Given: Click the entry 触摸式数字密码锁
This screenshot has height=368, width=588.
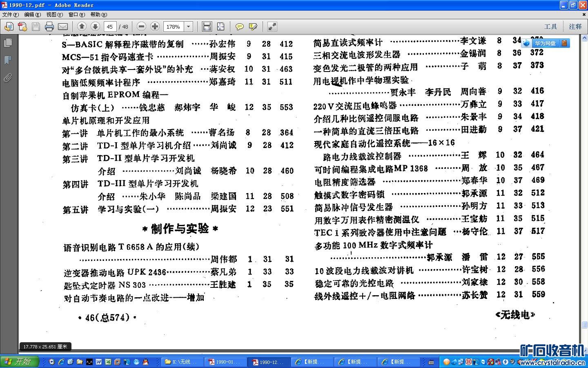Looking at the screenshot, I should [x=349, y=194].
